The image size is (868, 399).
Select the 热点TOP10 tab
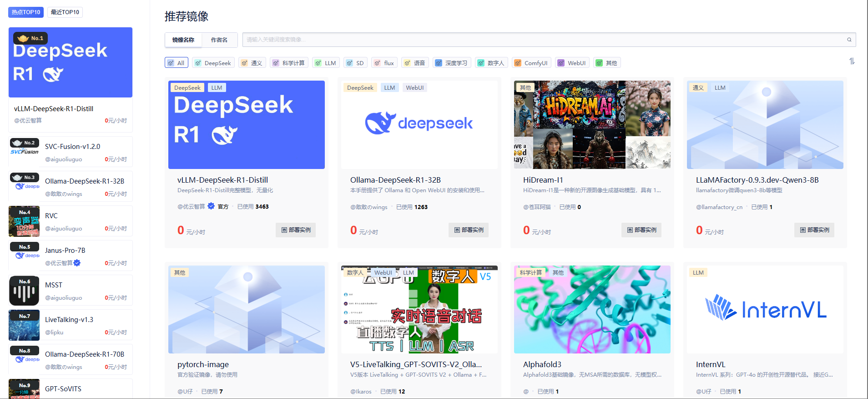[x=26, y=12]
